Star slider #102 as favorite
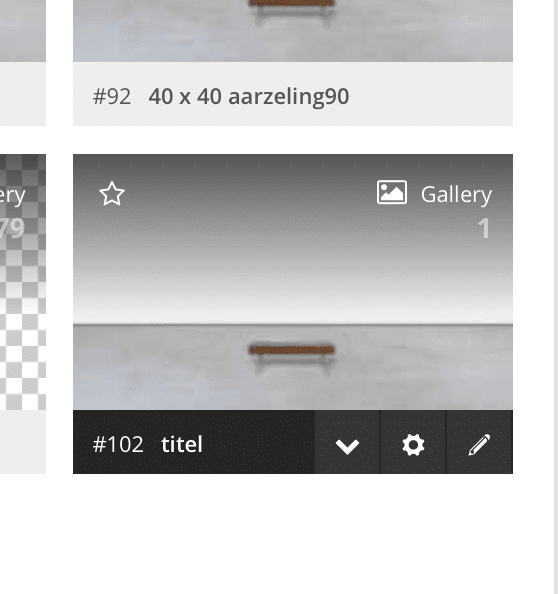The width and height of the screenshot is (558, 594). pos(112,194)
